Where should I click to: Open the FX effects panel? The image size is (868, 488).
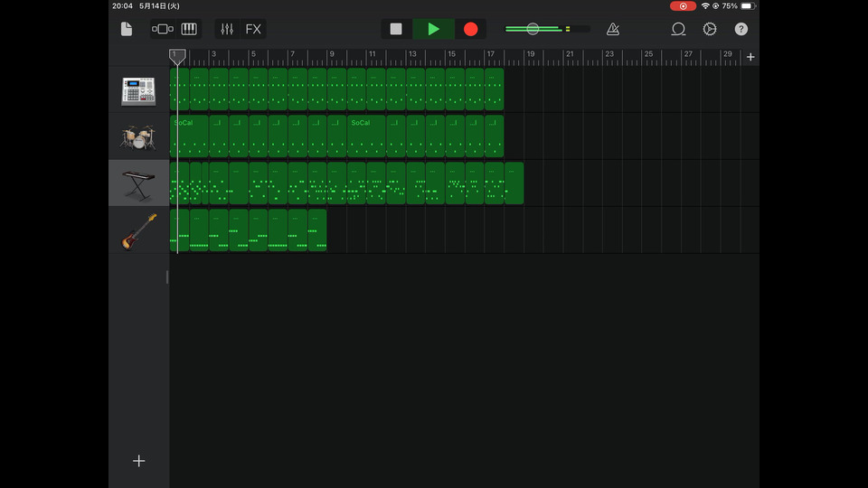253,29
